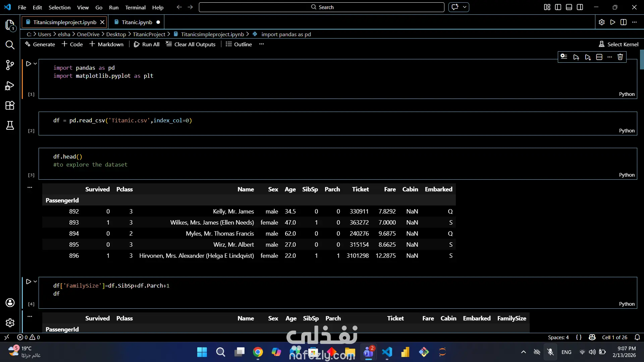Open the Terminal menu
Screen dimensions: 644x362
(135, 7)
